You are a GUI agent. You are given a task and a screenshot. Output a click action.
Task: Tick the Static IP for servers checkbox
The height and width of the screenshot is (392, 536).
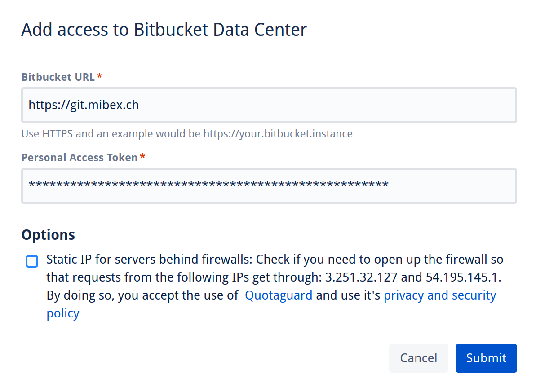[32, 261]
